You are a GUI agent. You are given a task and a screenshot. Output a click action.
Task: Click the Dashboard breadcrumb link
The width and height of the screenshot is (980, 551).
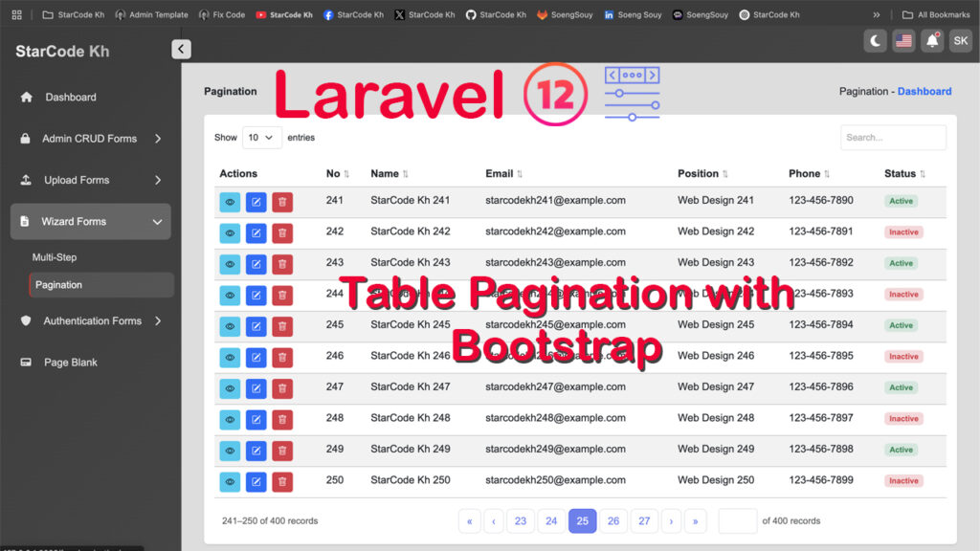click(924, 92)
